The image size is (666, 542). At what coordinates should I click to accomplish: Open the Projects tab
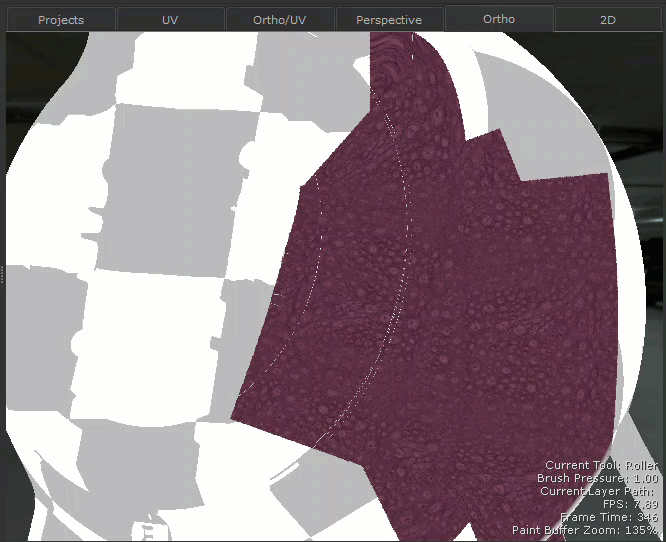tap(61, 20)
